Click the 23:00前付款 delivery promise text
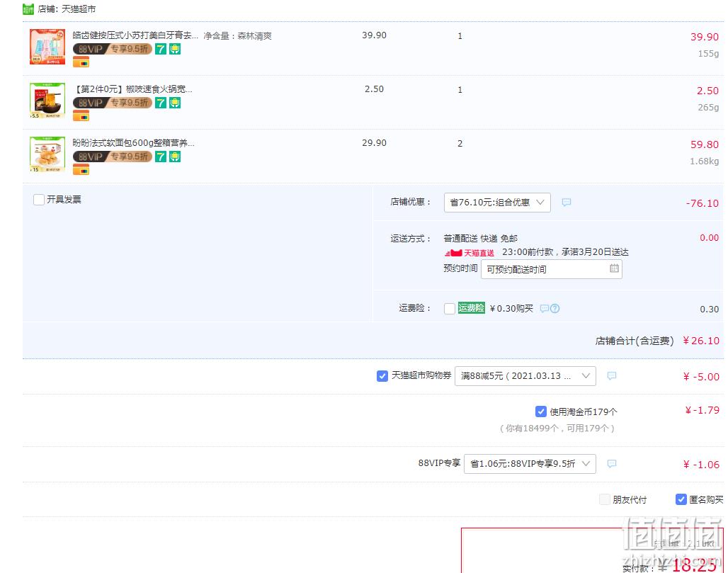 pos(566,251)
